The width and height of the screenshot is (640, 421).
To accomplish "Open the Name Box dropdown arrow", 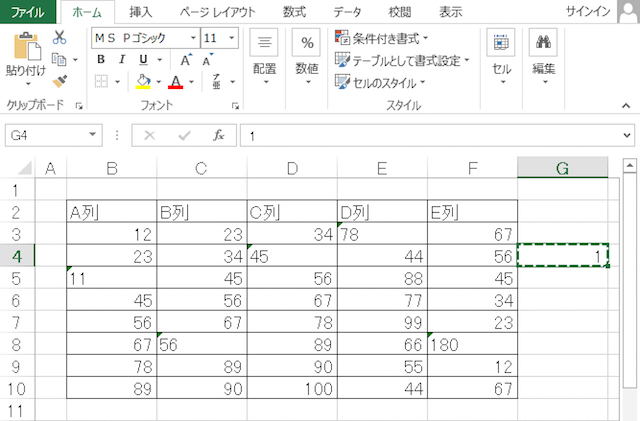I will (x=93, y=135).
